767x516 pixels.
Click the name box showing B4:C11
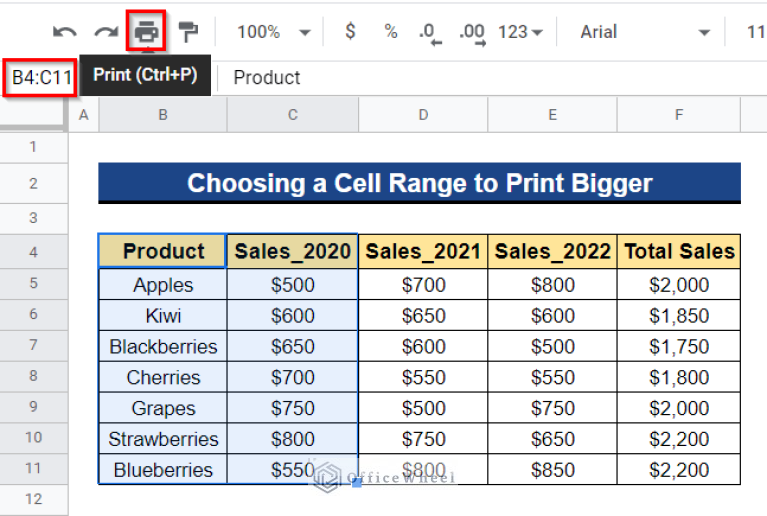tap(40, 78)
